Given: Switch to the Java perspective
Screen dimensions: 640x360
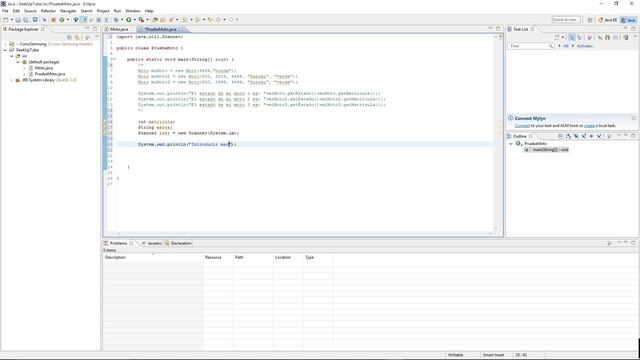Looking at the screenshot, I should [x=628, y=20].
